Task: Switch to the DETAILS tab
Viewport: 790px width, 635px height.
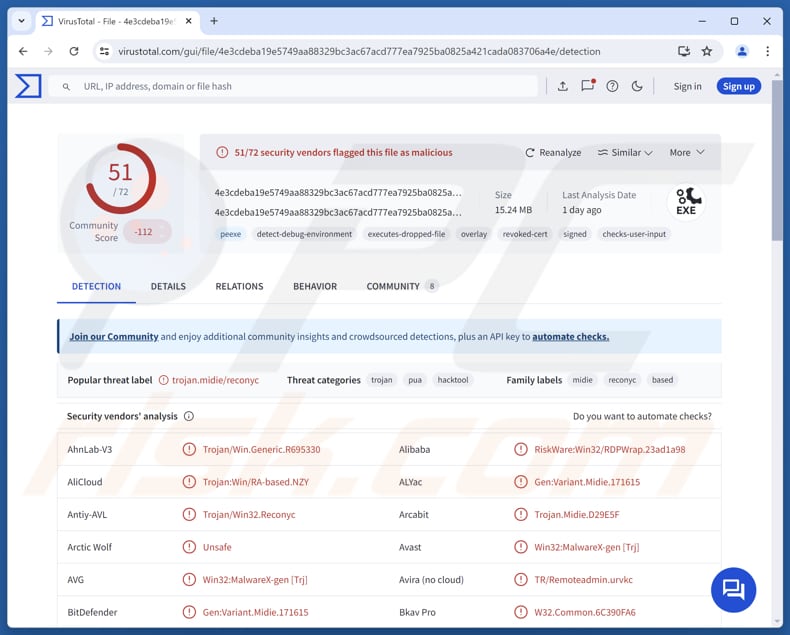Action: click(168, 286)
